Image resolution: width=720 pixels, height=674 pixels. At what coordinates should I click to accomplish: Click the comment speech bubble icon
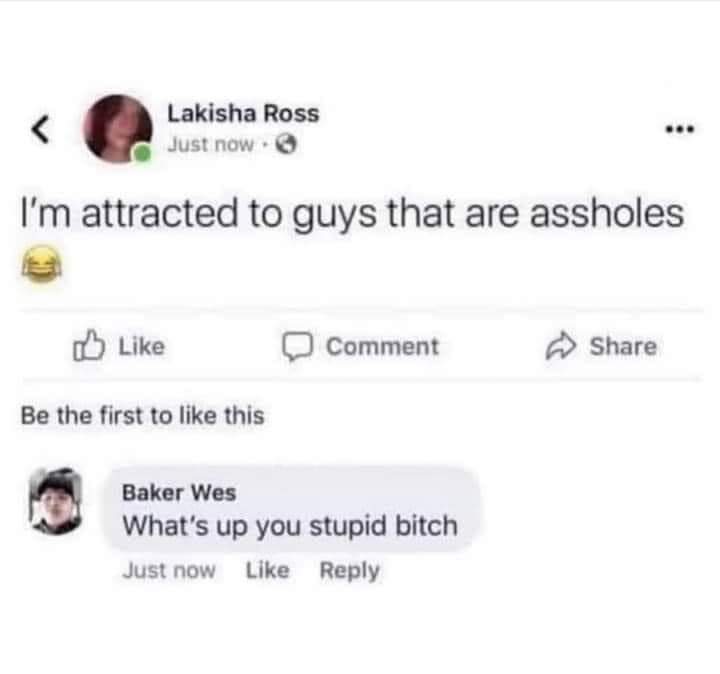click(x=297, y=347)
